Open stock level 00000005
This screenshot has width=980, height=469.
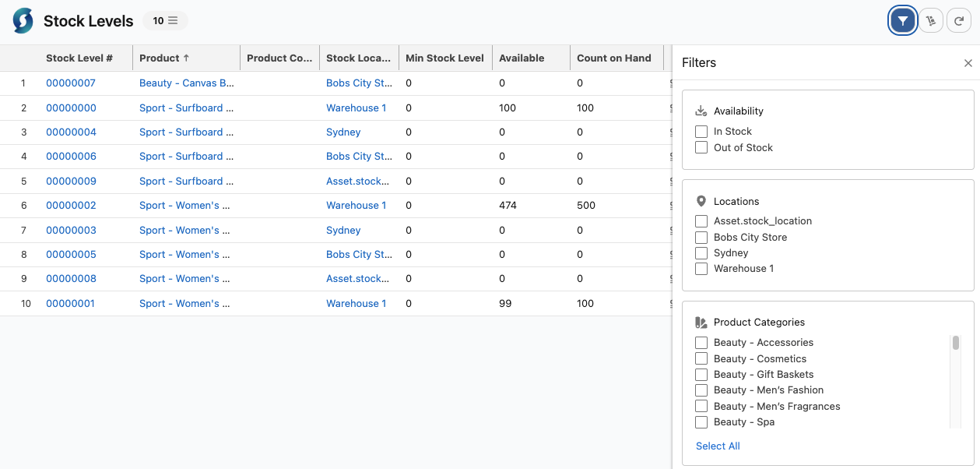pyautogui.click(x=71, y=255)
